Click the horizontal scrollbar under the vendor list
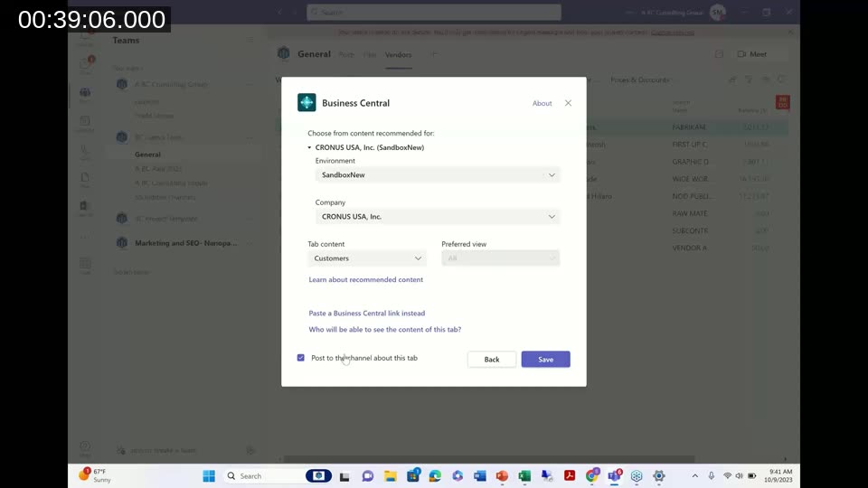This screenshot has width=868, height=488. [489, 459]
